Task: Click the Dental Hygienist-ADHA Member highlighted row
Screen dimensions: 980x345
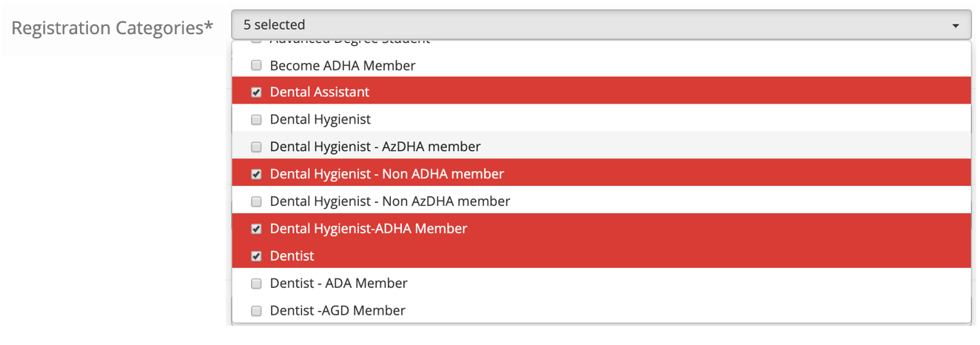Action: 602,228
